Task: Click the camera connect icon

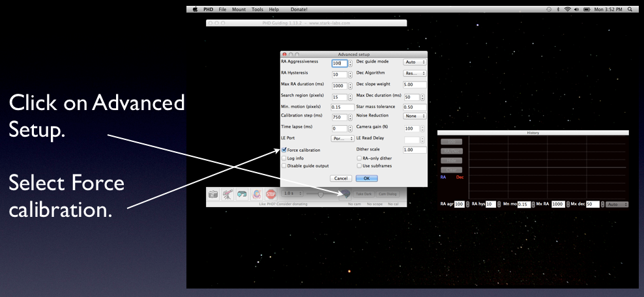Action: (x=214, y=194)
